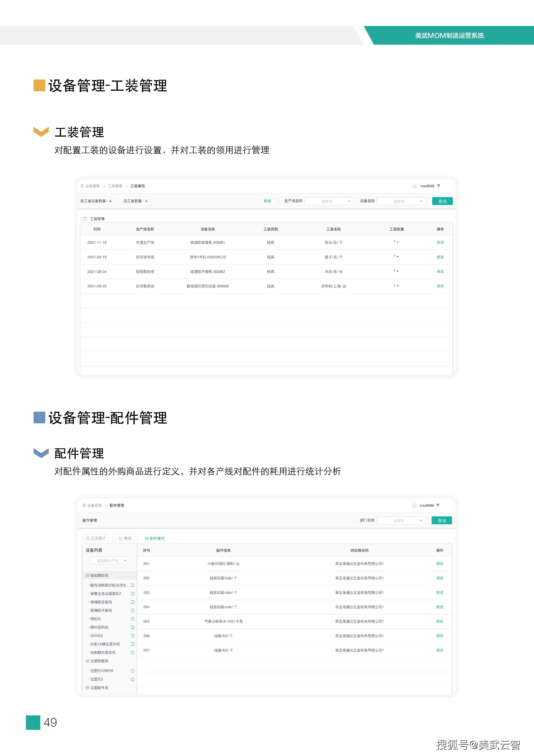
Task: Click add icon beside 喷码机 device
Action: (133, 619)
